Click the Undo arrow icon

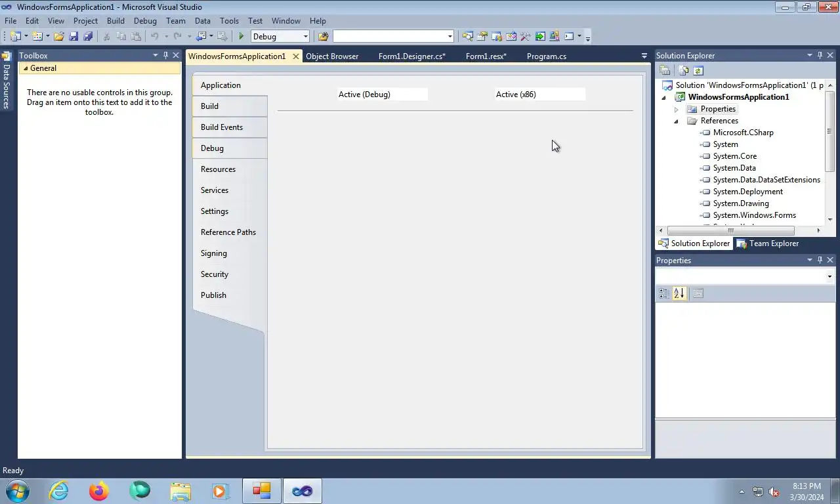point(155,37)
